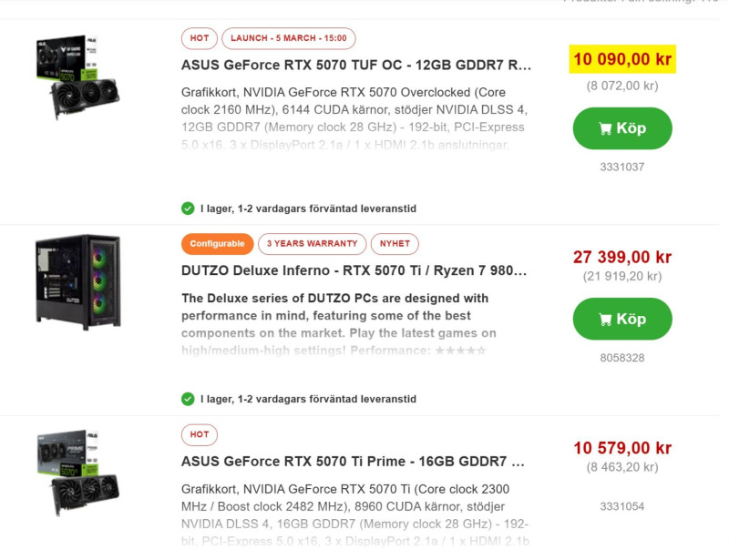This screenshot has height=560, width=729.
Task: Open the ASUS GeForce RTX 5070 TUF OC title
Action: pyautogui.click(x=356, y=66)
